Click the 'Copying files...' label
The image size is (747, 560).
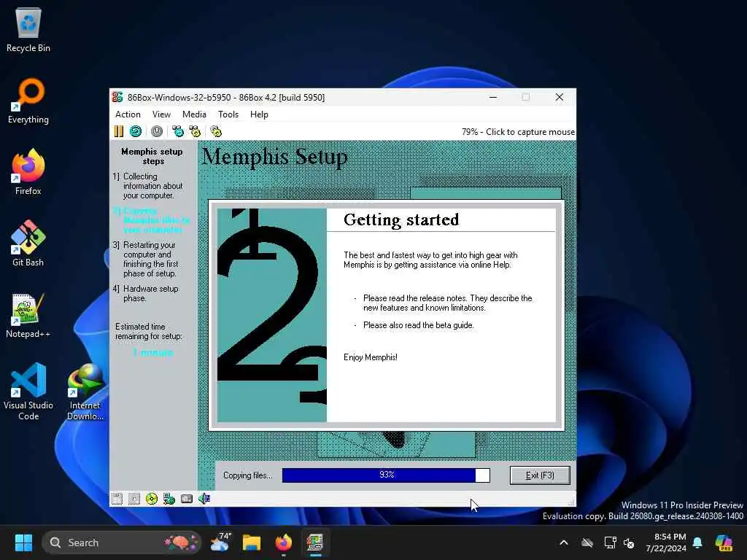[x=248, y=475]
